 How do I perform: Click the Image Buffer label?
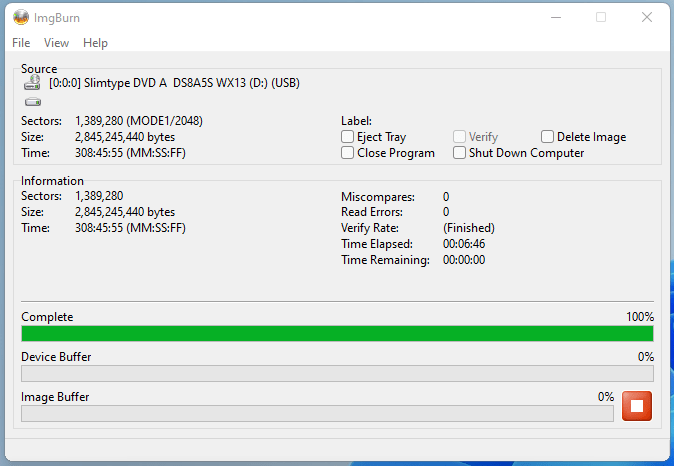pyautogui.click(x=55, y=397)
